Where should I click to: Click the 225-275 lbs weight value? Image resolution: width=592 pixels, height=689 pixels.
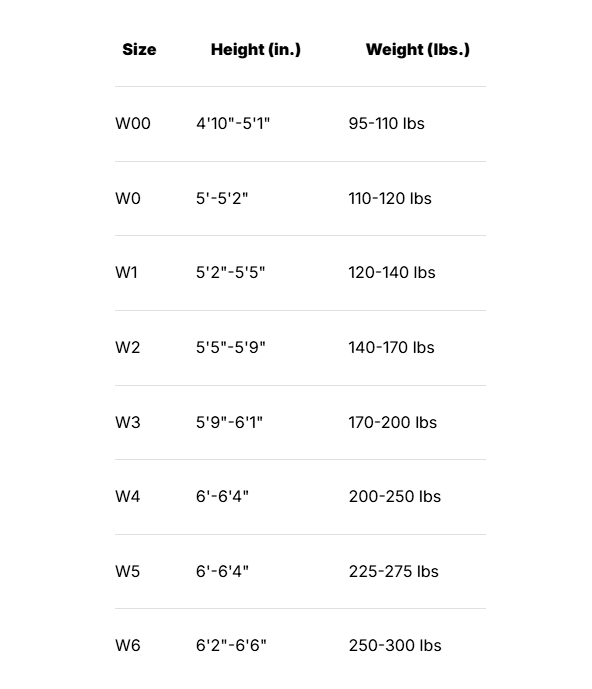click(394, 572)
